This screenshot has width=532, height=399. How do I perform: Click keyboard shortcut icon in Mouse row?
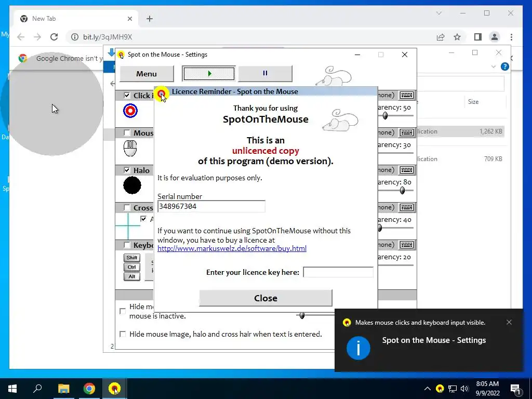point(406,132)
